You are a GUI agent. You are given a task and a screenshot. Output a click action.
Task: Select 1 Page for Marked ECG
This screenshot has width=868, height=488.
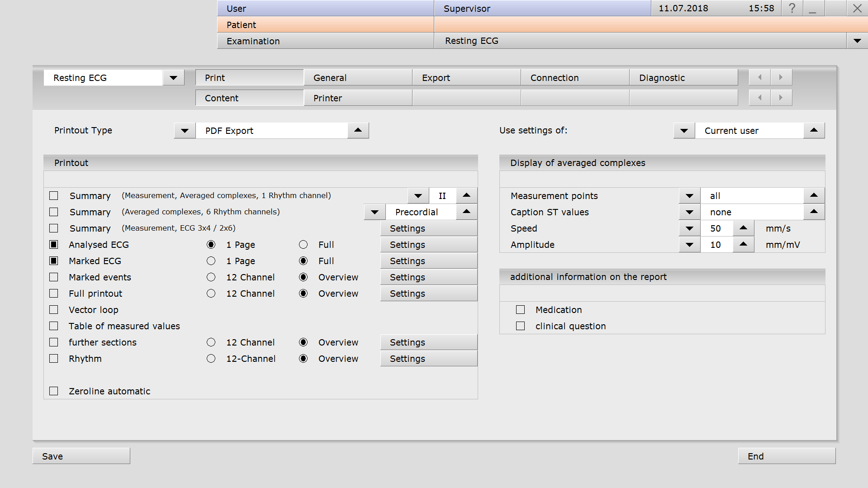pos(211,261)
